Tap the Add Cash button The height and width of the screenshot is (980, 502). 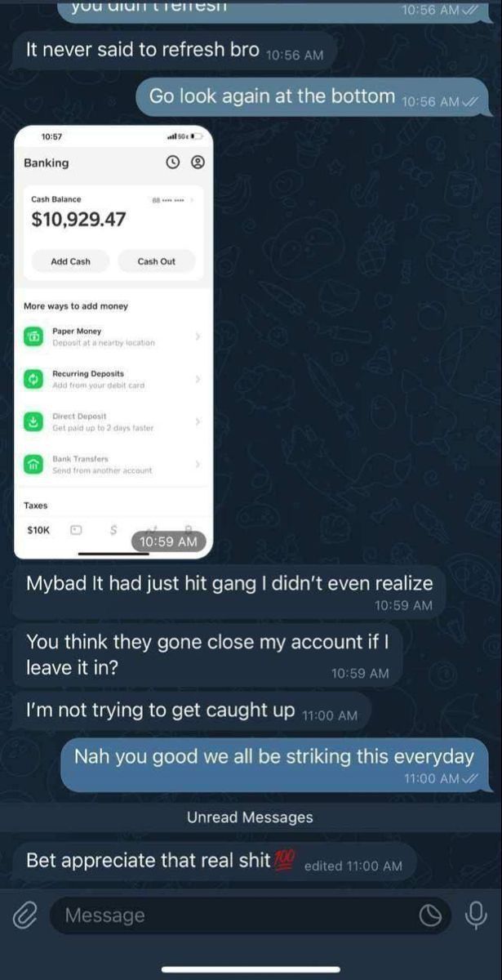point(70,261)
